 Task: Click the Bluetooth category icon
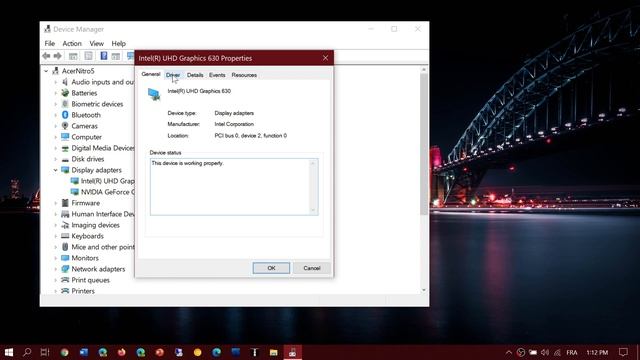click(65, 115)
